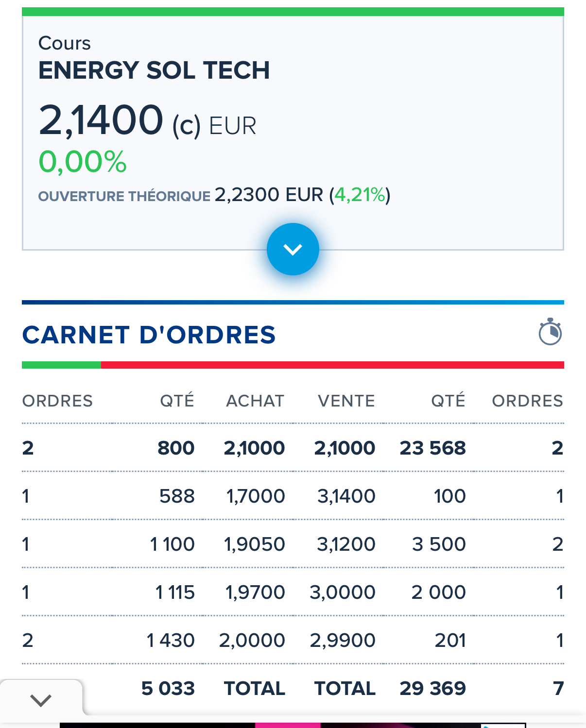This screenshot has height=728, width=586.
Task: Select buy price 2,1000 in first row
Action: point(254,448)
